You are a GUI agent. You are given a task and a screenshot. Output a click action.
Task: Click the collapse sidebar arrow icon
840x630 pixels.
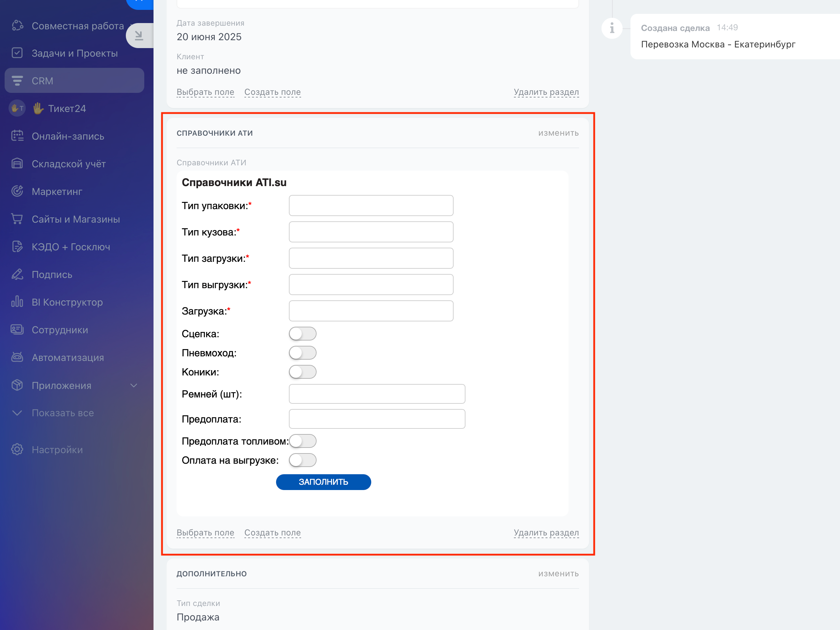tap(139, 36)
